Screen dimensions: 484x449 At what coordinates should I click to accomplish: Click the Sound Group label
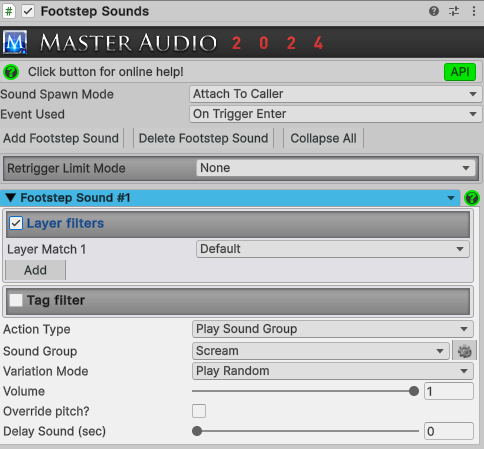(x=40, y=351)
